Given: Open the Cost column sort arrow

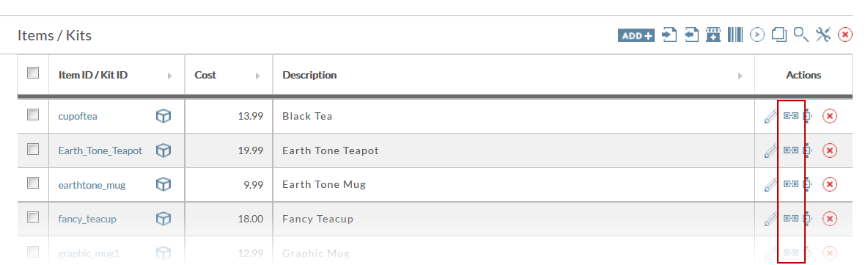Looking at the screenshot, I should click(x=257, y=76).
